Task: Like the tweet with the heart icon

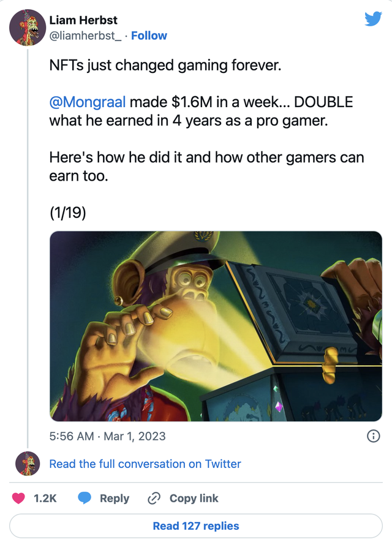Action: 19,498
